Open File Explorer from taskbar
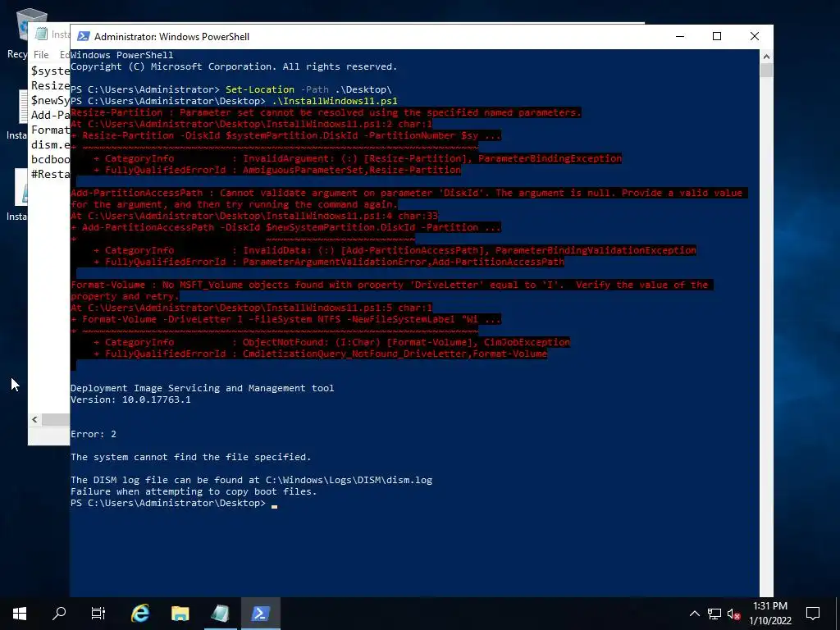 click(180, 614)
